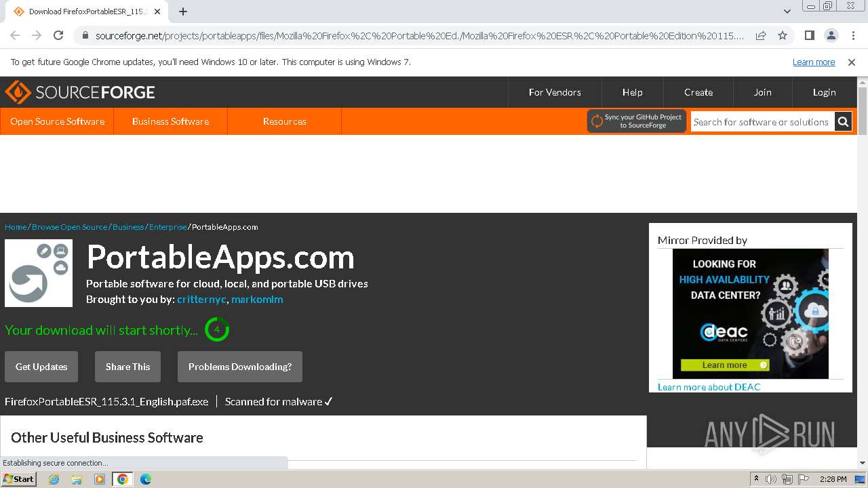868x488 pixels.
Task: Open the Business Software tab
Action: tap(170, 121)
